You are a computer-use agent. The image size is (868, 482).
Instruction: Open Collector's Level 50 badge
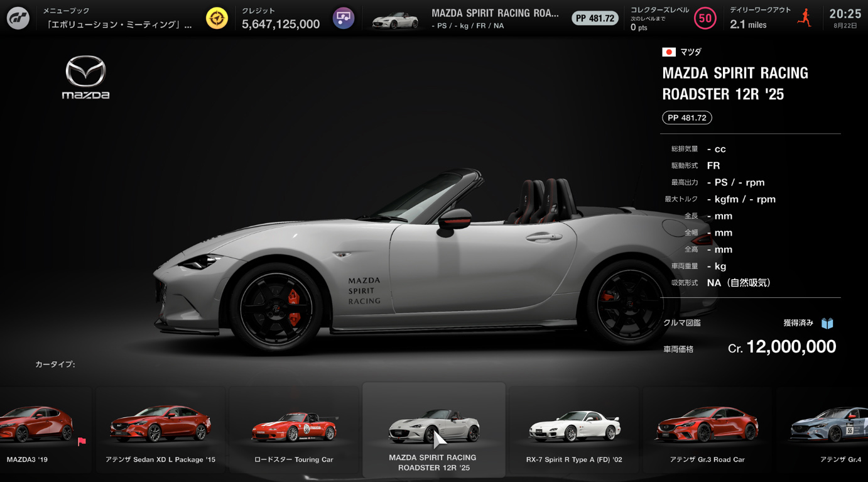click(705, 18)
